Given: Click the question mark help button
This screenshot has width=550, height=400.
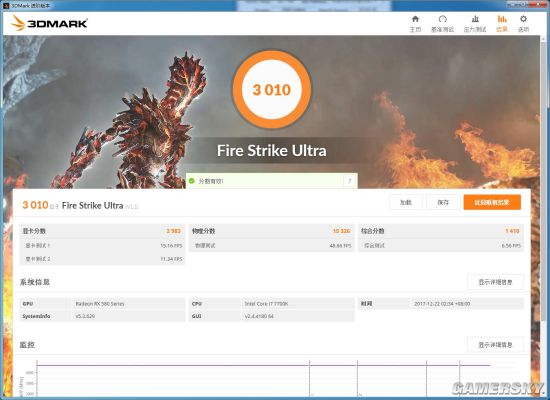Looking at the screenshot, I should (349, 181).
